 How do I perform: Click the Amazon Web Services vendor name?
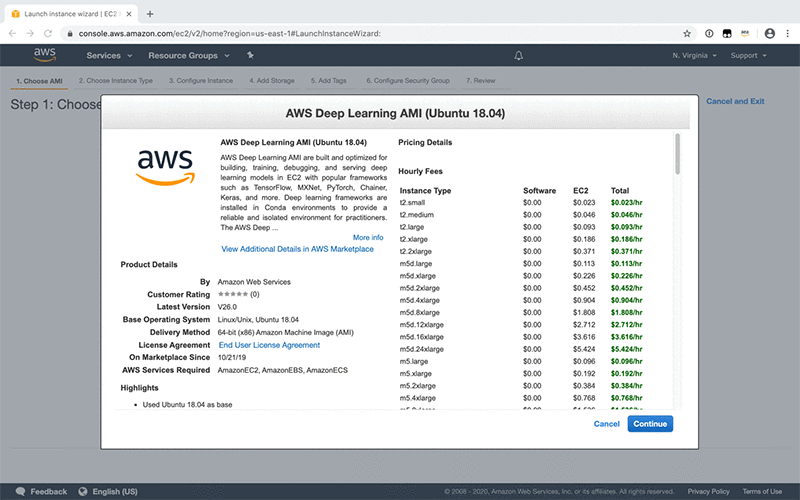[x=254, y=282]
